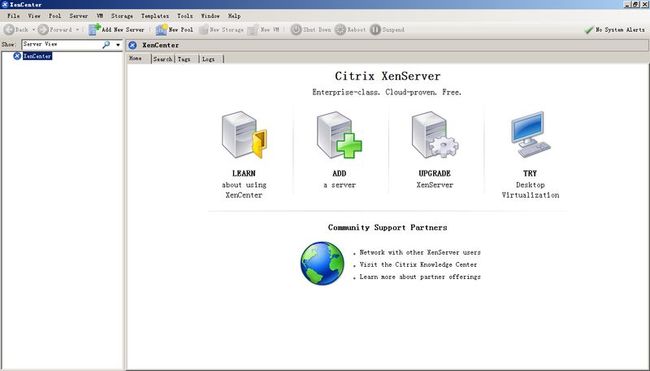
Task: Open the Forward history dropdown arrow
Action: point(78,30)
